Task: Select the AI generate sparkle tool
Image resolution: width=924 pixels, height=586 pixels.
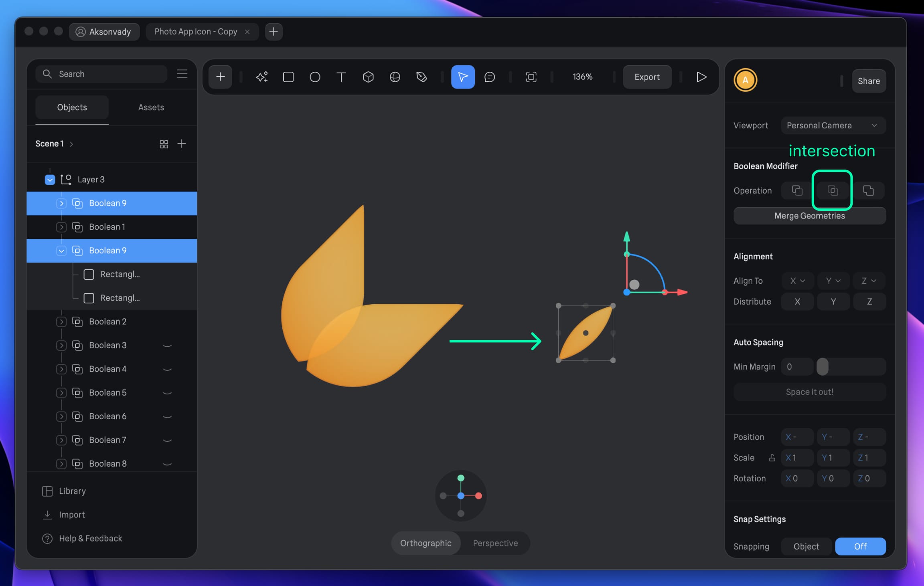Action: tap(261, 77)
